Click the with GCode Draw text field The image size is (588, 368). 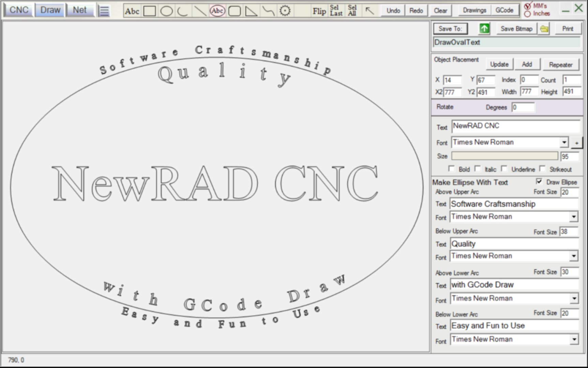pos(514,285)
